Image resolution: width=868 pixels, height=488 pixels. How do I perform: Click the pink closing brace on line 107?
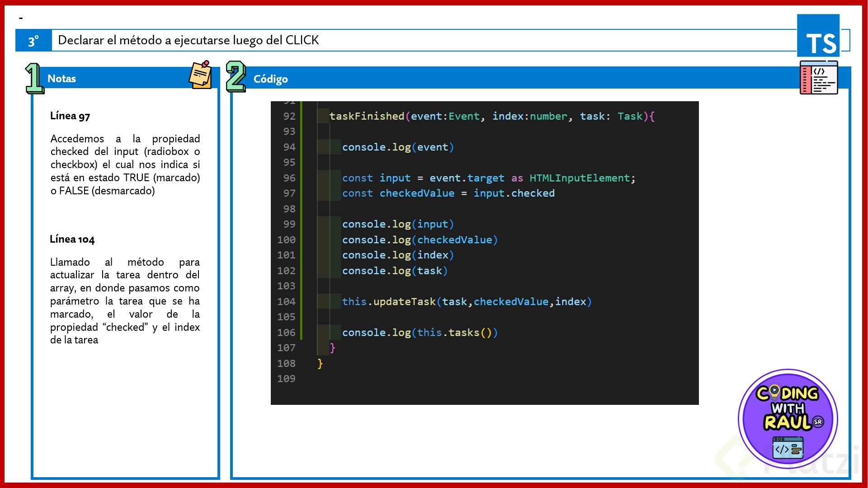coord(332,347)
